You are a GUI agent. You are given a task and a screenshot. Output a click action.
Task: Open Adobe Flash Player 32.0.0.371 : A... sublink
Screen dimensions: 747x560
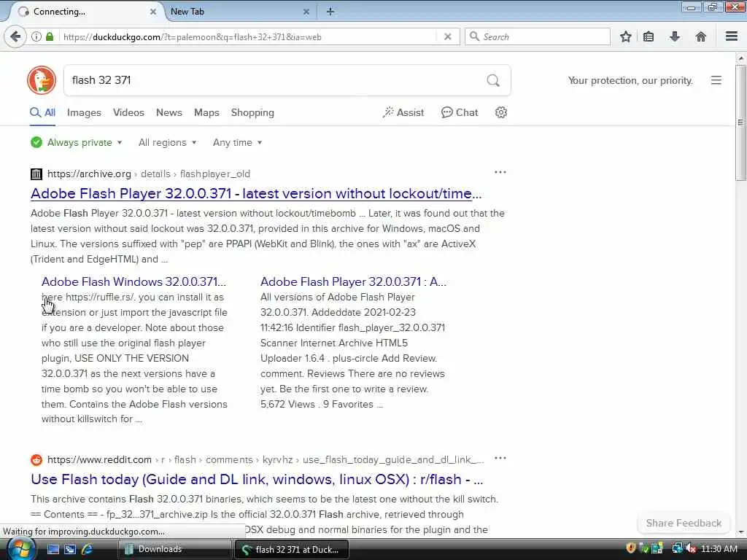point(354,281)
